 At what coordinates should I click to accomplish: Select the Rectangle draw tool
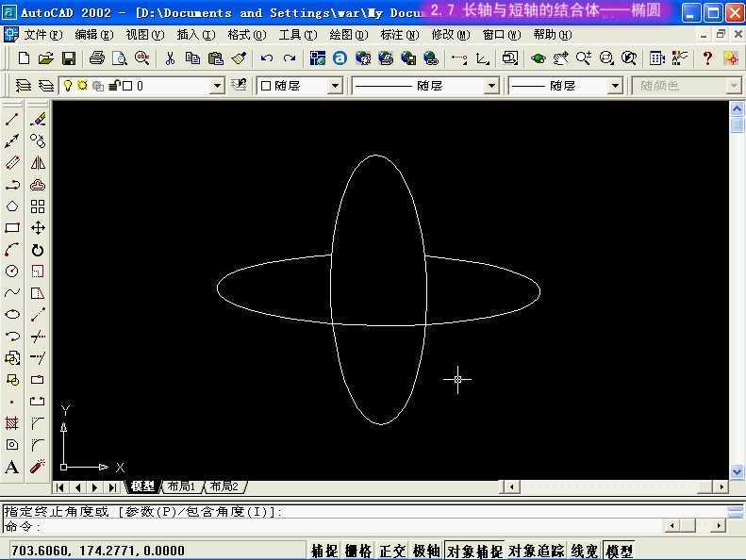click(x=12, y=228)
